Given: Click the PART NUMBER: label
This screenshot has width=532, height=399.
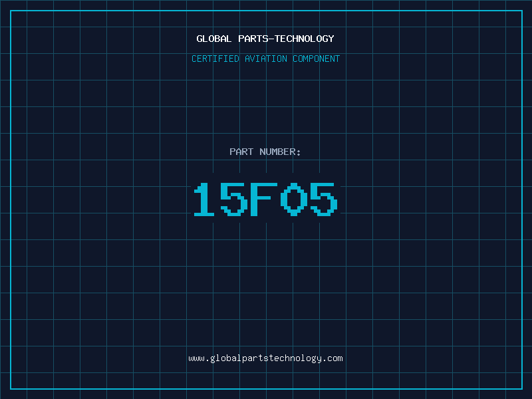Looking at the screenshot, I should click(x=265, y=152).
